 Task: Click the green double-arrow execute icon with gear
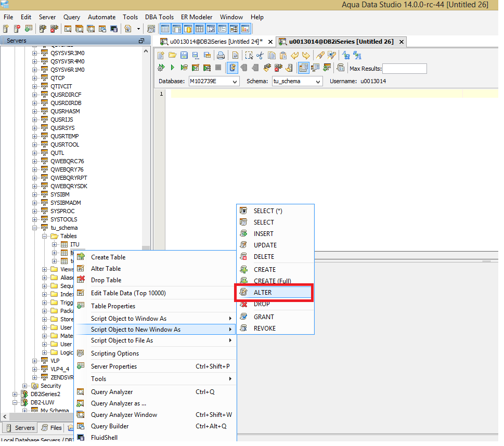click(x=161, y=68)
